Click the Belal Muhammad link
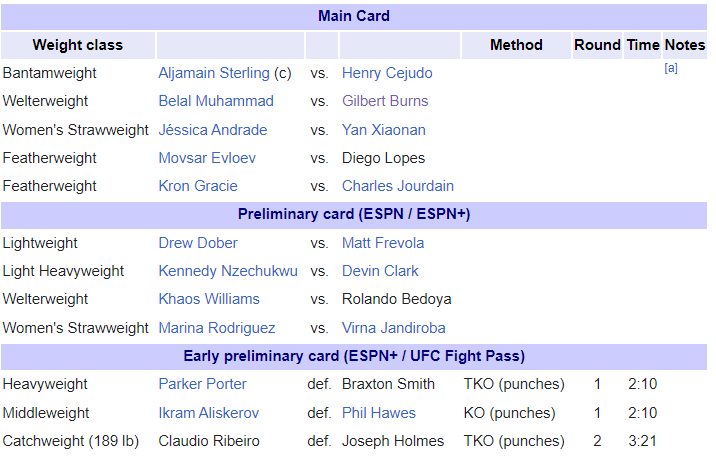 pos(216,101)
